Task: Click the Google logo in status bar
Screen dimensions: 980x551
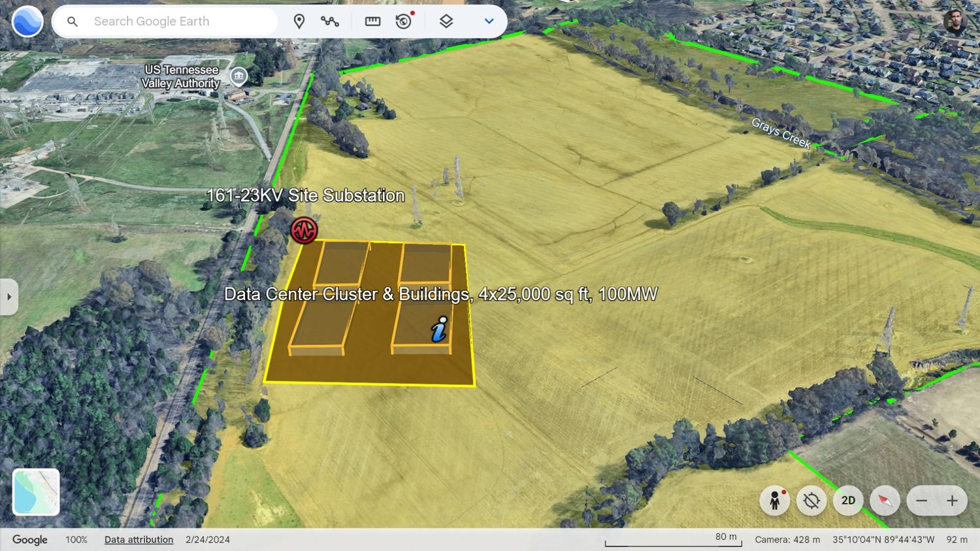Action: 30,540
